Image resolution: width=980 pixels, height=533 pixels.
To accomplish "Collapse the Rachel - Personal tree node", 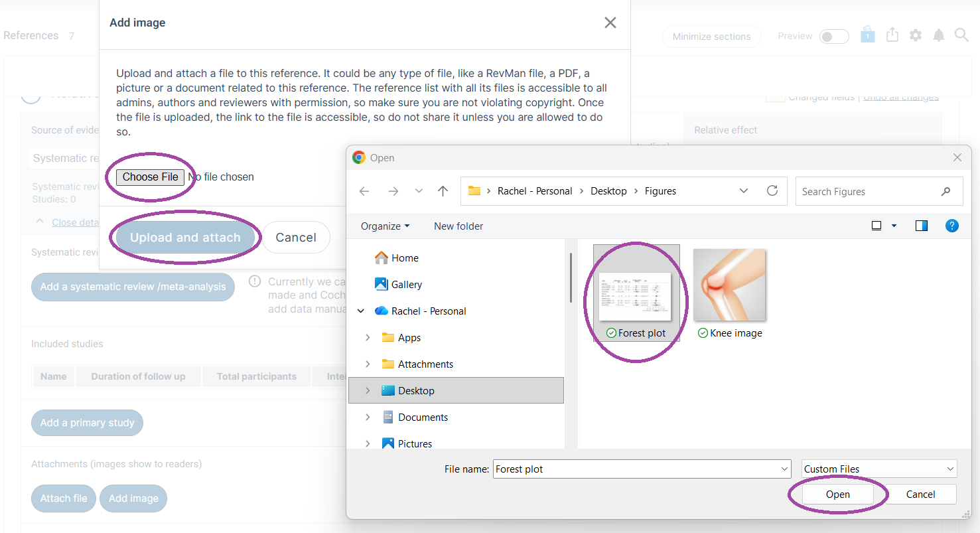I will point(362,311).
